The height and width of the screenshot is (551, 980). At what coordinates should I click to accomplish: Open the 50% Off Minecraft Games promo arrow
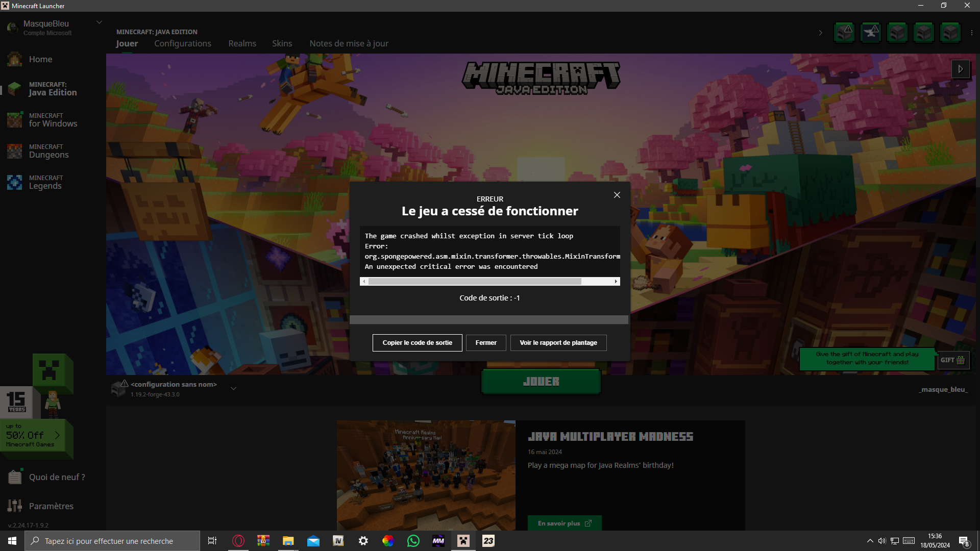coord(57,435)
